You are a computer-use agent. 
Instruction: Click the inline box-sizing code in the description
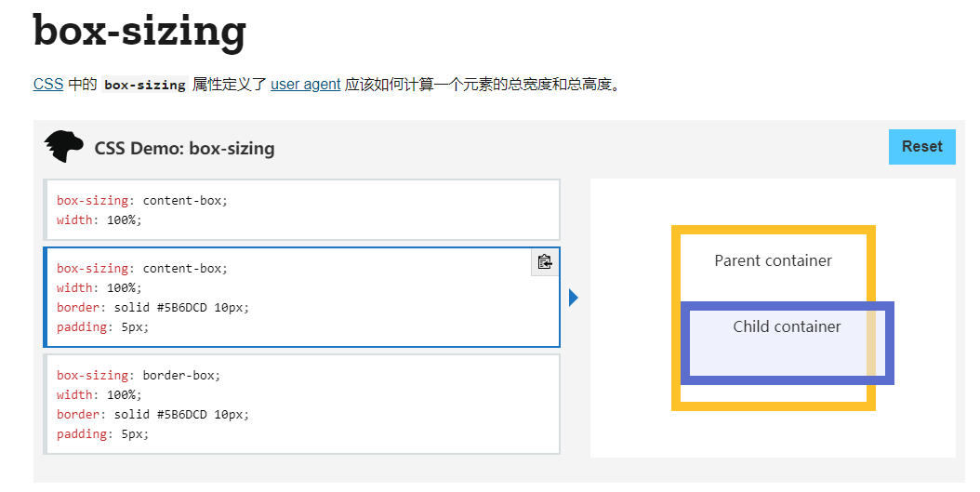(145, 85)
